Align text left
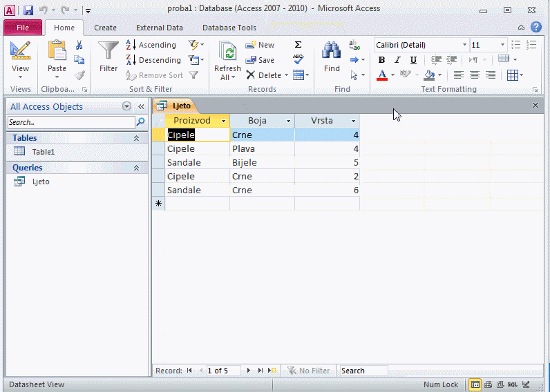 point(459,75)
